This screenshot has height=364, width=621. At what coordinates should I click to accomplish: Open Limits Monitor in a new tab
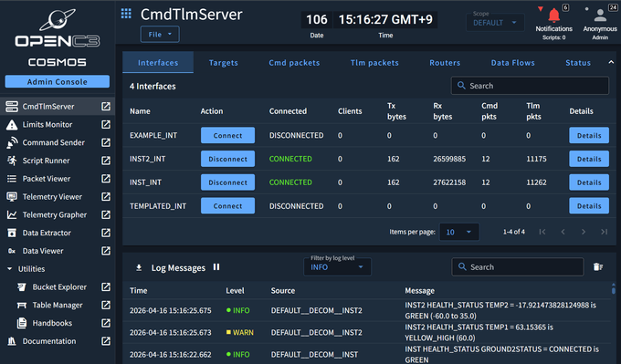[x=106, y=124]
